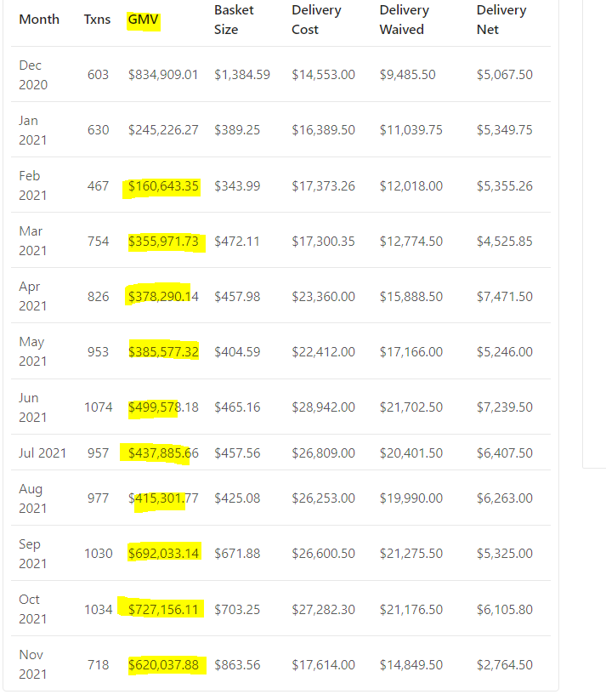Click Apr 2021 delivery cost $23,360.00
The width and height of the screenshot is (606, 700).
pyautogui.click(x=324, y=297)
